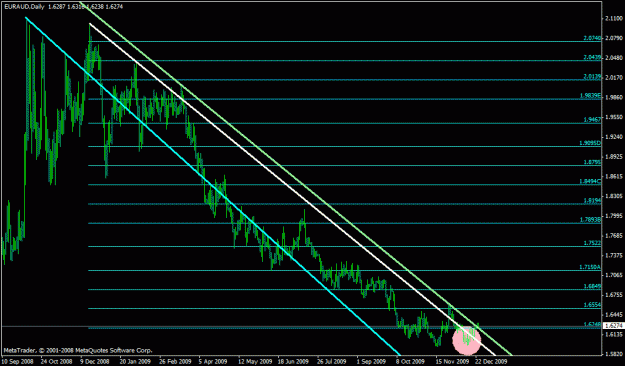Click the 8 Oct 2009 date label

coord(410,362)
